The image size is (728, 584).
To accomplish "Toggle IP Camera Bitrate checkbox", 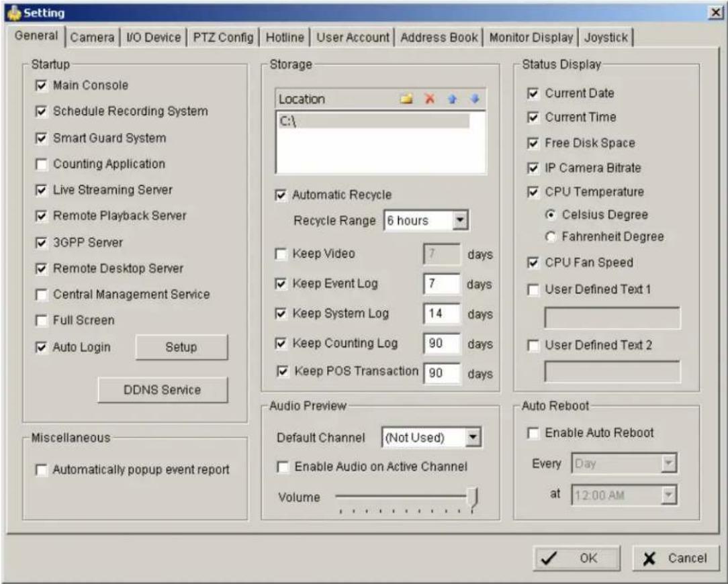I will (533, 168).
